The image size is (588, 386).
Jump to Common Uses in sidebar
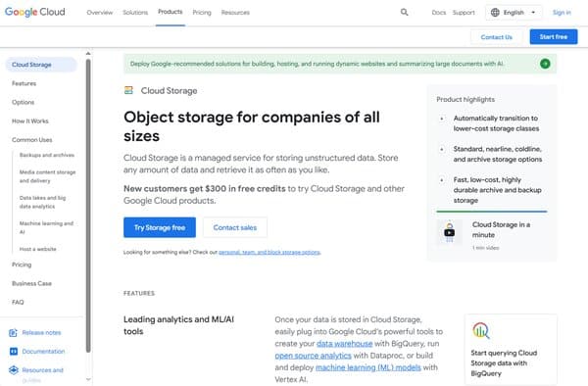click(x=32, y=139)
